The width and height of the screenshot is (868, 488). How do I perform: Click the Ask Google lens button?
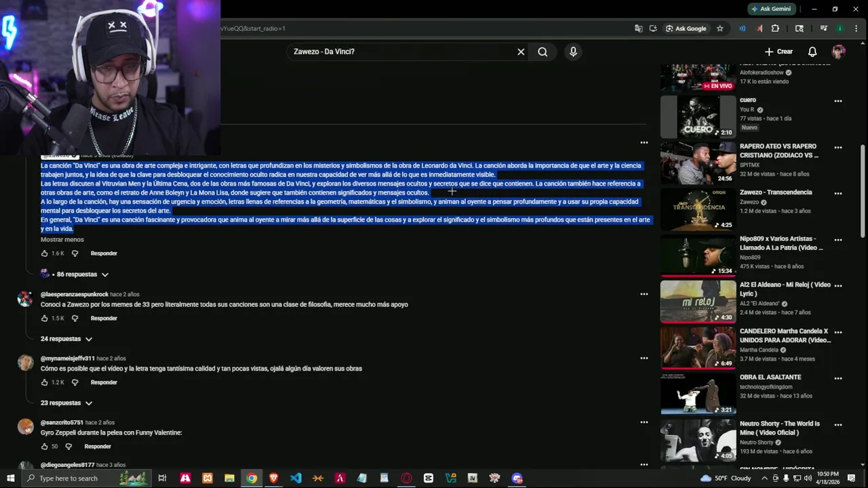point(686,28)
